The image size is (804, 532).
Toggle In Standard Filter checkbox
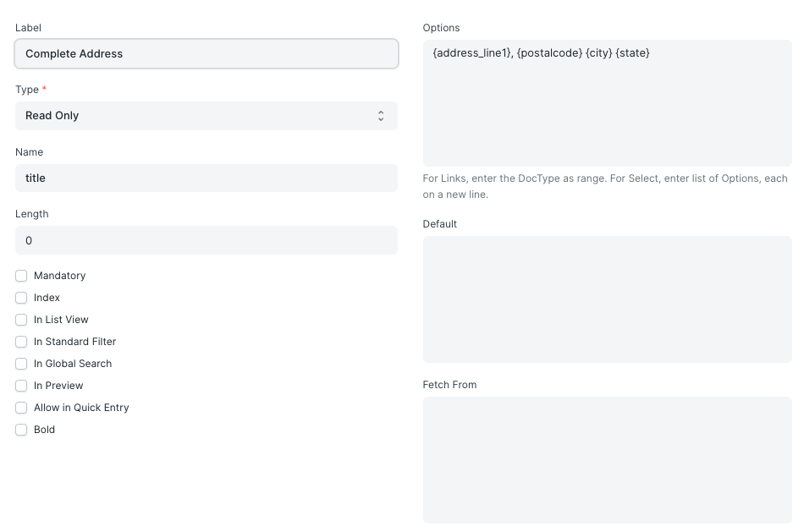tap(21, 342)
